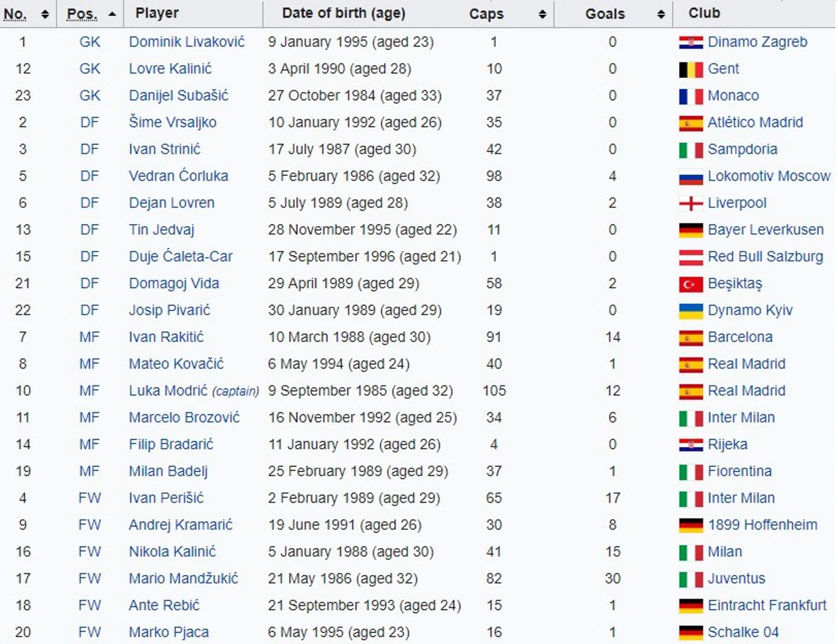Click the Belgium flag next to Gent
The width and height of the screenshot is (838, 644).
point(690,69)
